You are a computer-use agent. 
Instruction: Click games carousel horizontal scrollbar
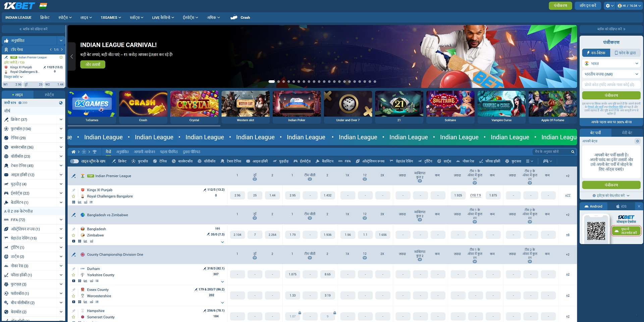[144, 126]
